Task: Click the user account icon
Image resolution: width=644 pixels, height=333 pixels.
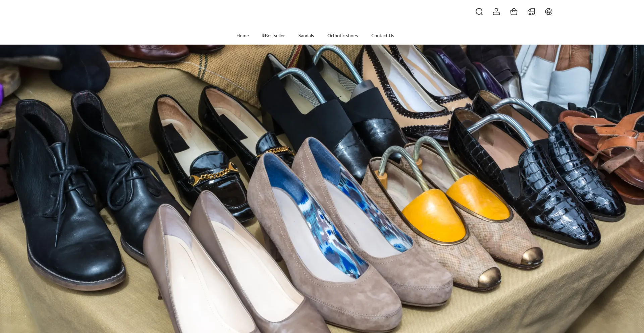Action: coord(496,12)
